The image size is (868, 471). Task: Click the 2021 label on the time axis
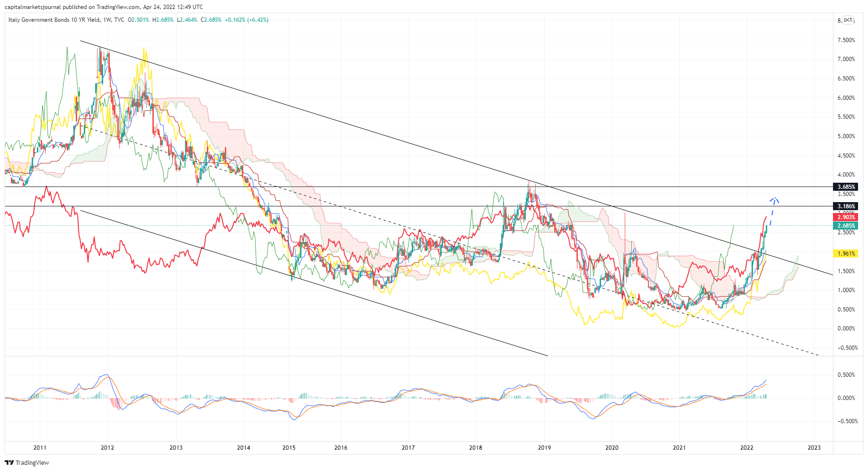point(679,448)
